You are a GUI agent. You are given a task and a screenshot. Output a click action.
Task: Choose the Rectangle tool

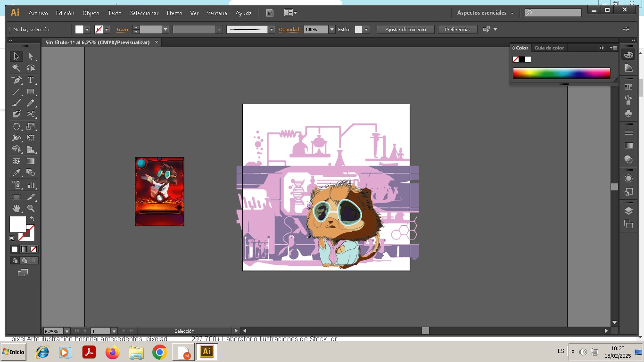click(x=31, y=92)
